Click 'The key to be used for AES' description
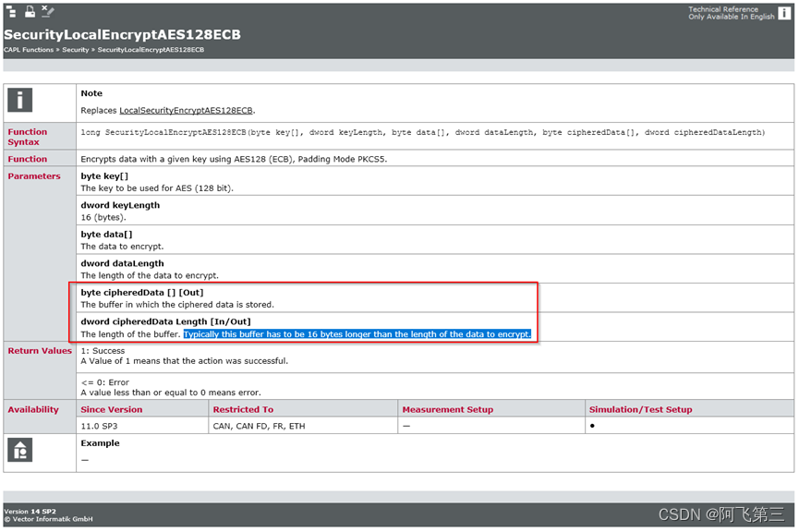 tap(157, 188)
